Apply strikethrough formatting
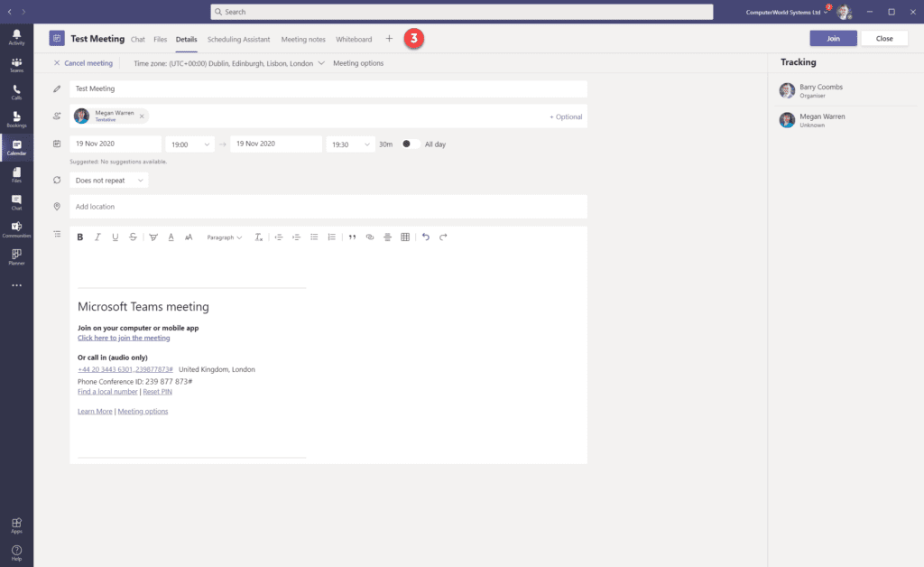Viewport: 924px width, 567px height. pyautogui.click(x=134, y=237)
